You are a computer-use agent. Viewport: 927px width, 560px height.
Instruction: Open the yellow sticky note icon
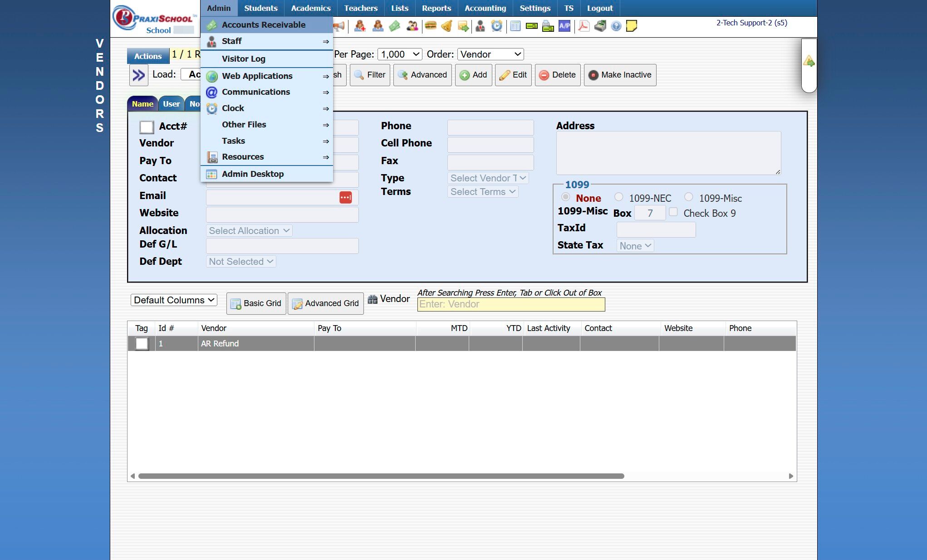[x=631, y=26]
